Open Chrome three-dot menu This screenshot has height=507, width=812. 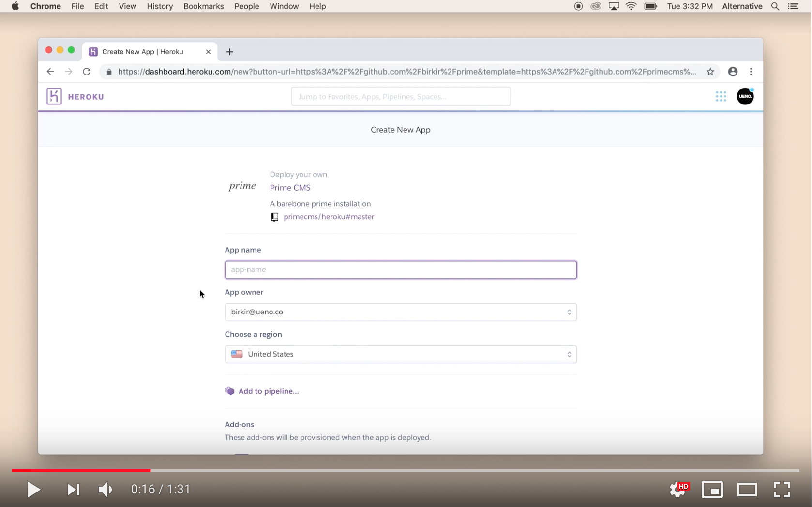[751, 72]
